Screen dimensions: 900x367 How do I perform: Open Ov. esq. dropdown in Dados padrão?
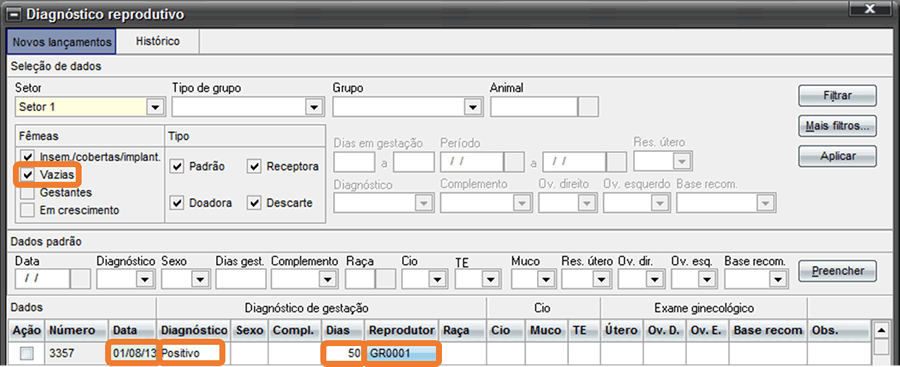point(707,279)
